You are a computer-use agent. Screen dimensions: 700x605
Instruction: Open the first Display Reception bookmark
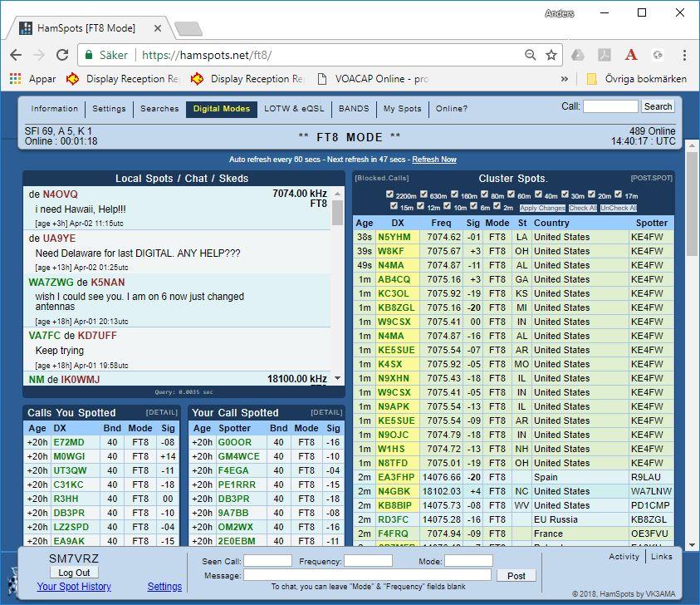point(122,79)
